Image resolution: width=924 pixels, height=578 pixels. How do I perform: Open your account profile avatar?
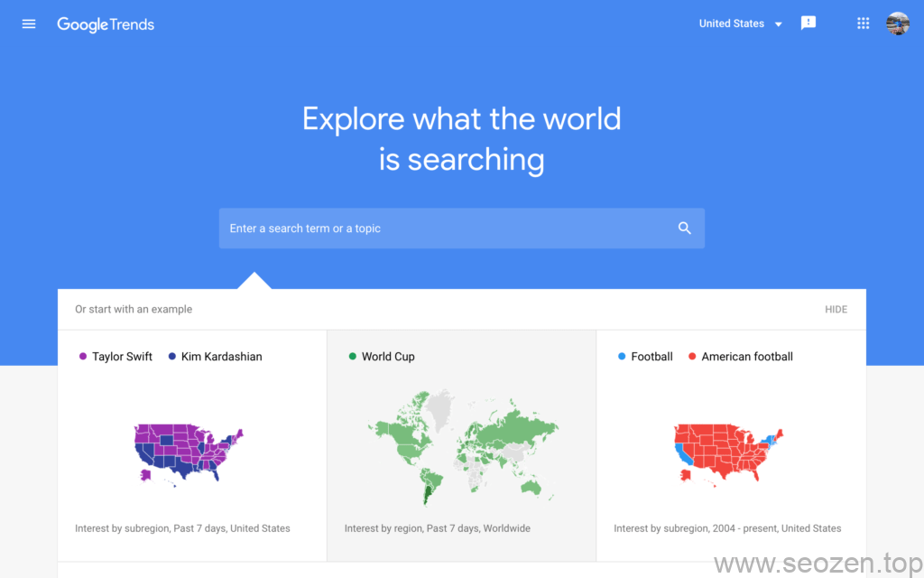click(897, 23)
